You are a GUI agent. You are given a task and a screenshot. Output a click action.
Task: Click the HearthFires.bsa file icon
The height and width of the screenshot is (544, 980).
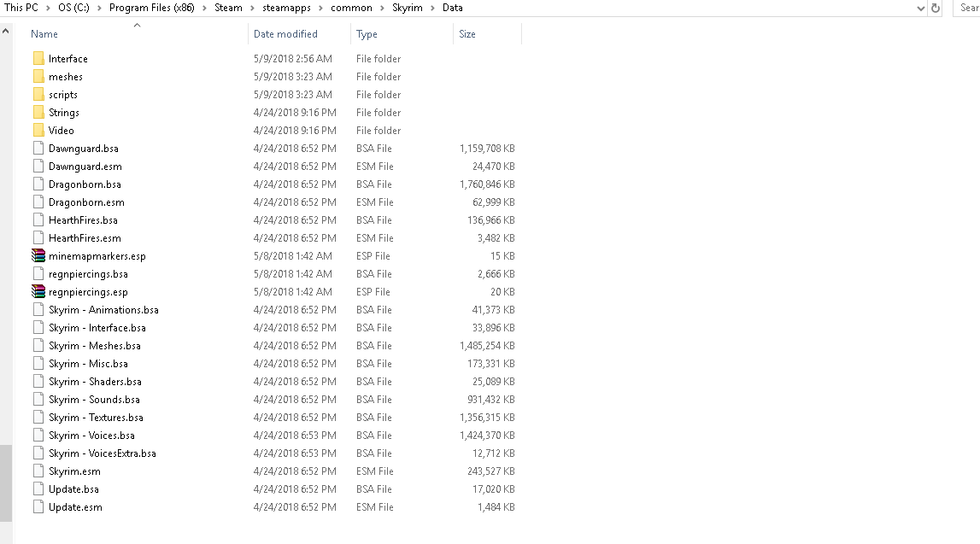(38, 219)
